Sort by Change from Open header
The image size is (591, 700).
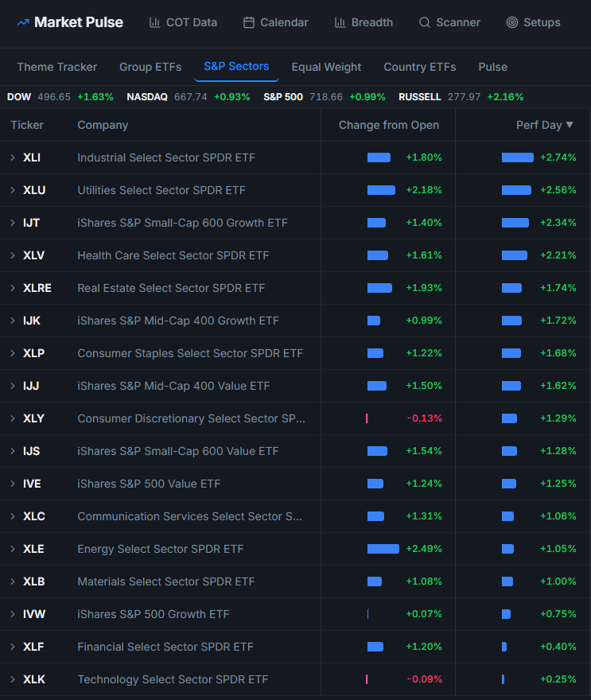[x=389, y=125]
